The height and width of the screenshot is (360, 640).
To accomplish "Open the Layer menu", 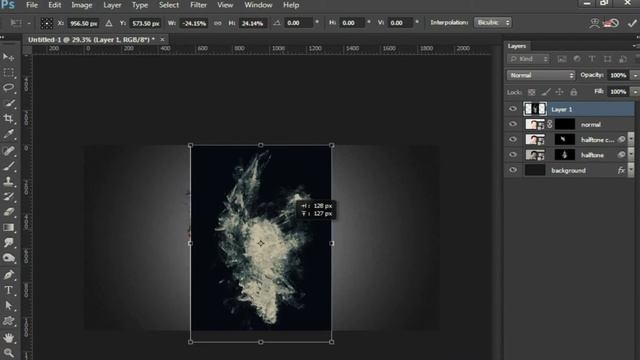I will [112, 5].
